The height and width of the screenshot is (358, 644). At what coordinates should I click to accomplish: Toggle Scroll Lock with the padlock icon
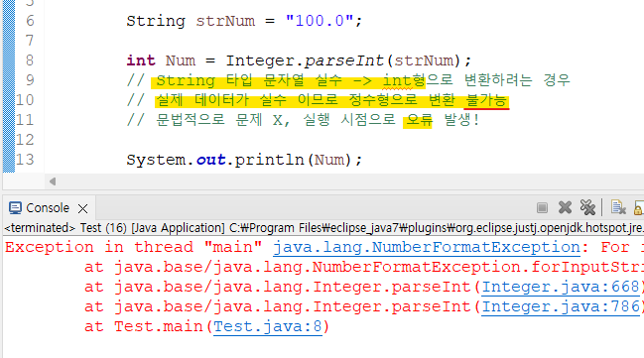pyautogui.click(x=639, y=207)
